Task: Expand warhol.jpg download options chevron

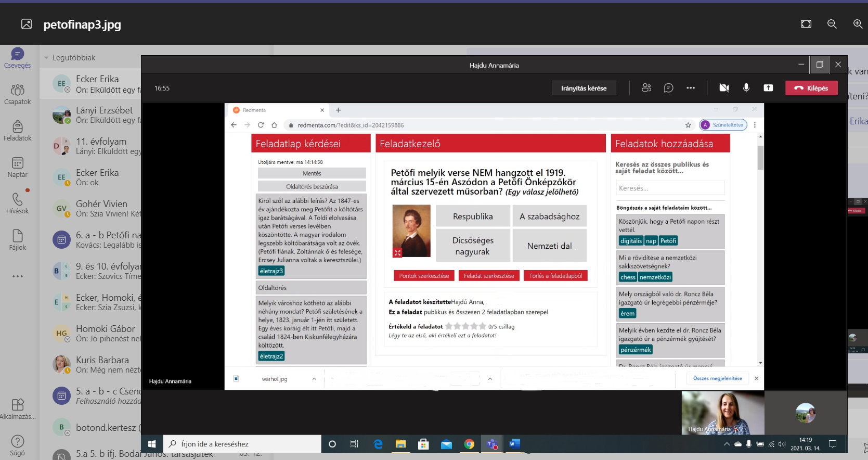Action: tap(314, 379)
